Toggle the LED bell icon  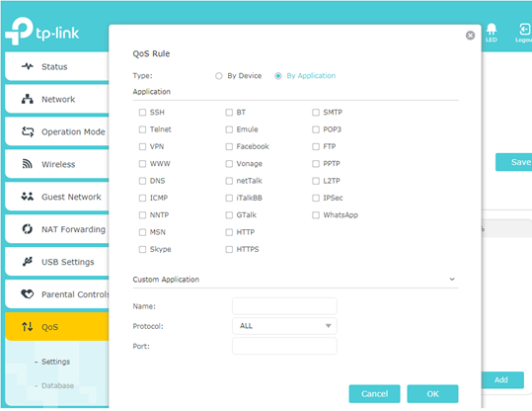[x=492, y=33]
